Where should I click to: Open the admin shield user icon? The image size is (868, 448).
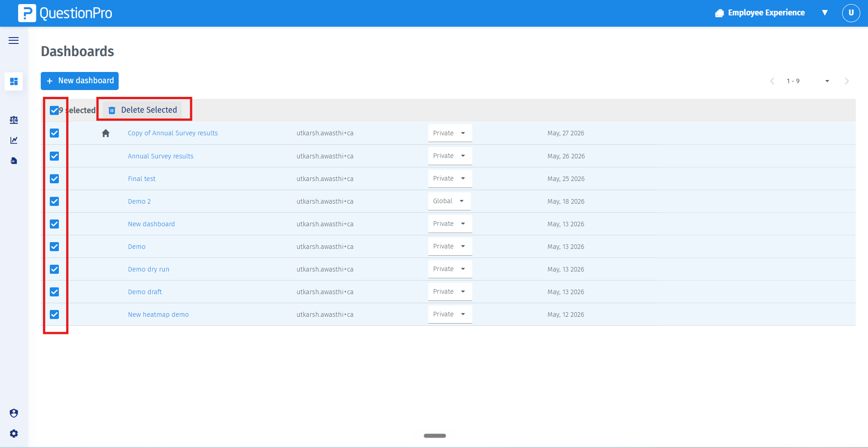(x=14, y=413)
